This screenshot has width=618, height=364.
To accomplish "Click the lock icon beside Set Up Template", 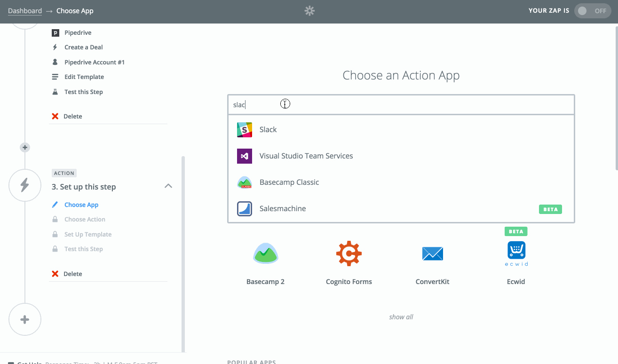I will 55,234.
